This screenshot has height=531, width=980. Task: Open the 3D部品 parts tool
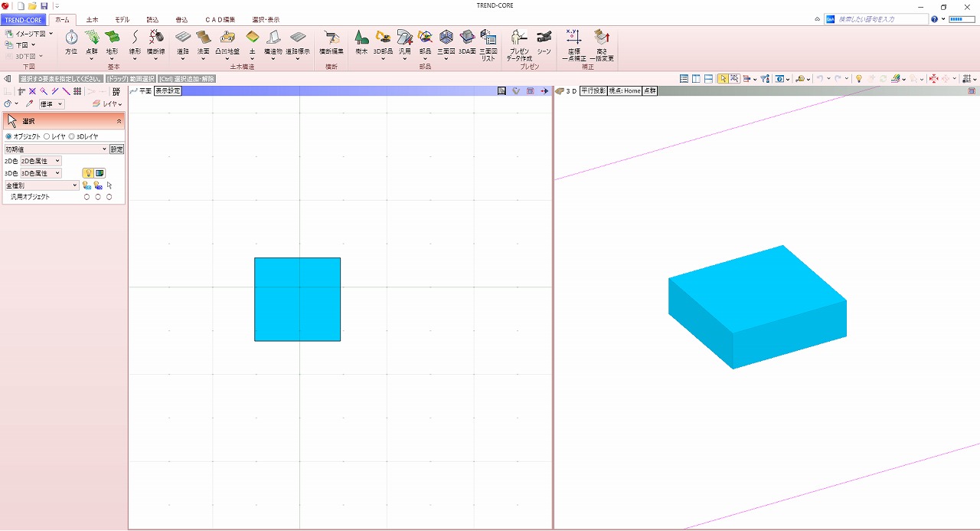click(x=382, y=42)
